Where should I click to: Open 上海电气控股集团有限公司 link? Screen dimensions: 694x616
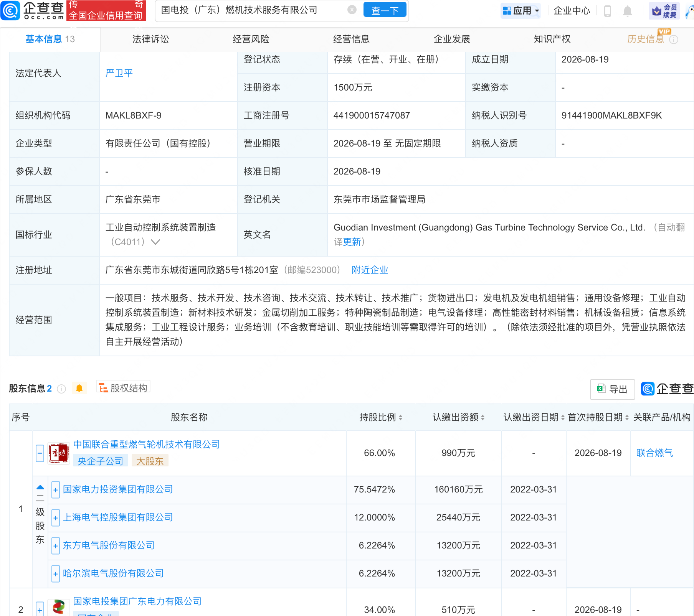coord(118,517)
